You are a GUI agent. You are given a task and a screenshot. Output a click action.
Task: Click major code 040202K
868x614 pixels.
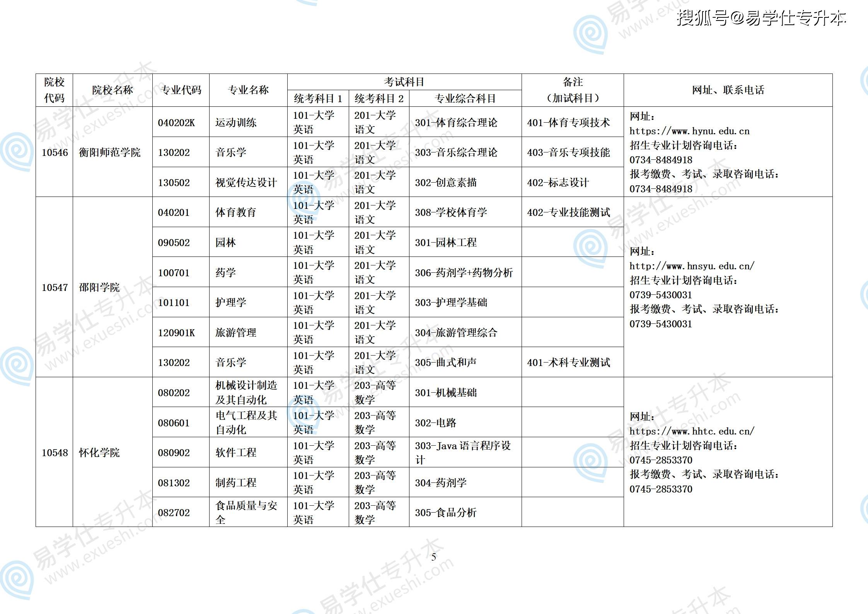click(176, 123)
